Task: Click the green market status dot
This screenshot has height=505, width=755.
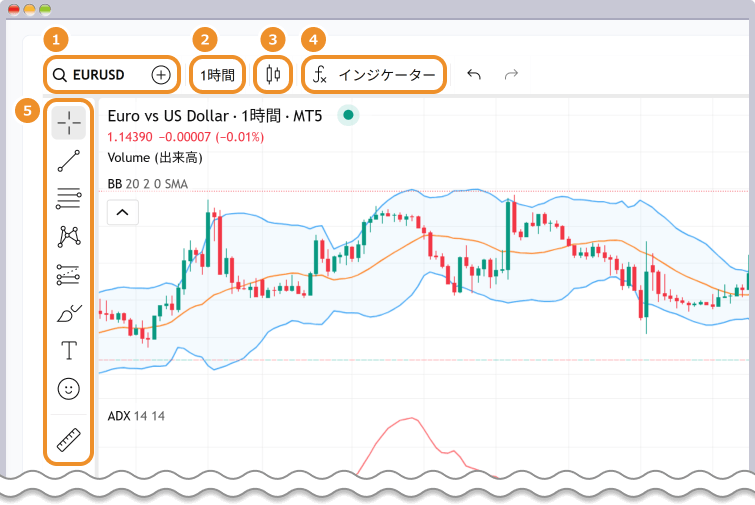Action: pyautogui.click(x=348, y=115)
